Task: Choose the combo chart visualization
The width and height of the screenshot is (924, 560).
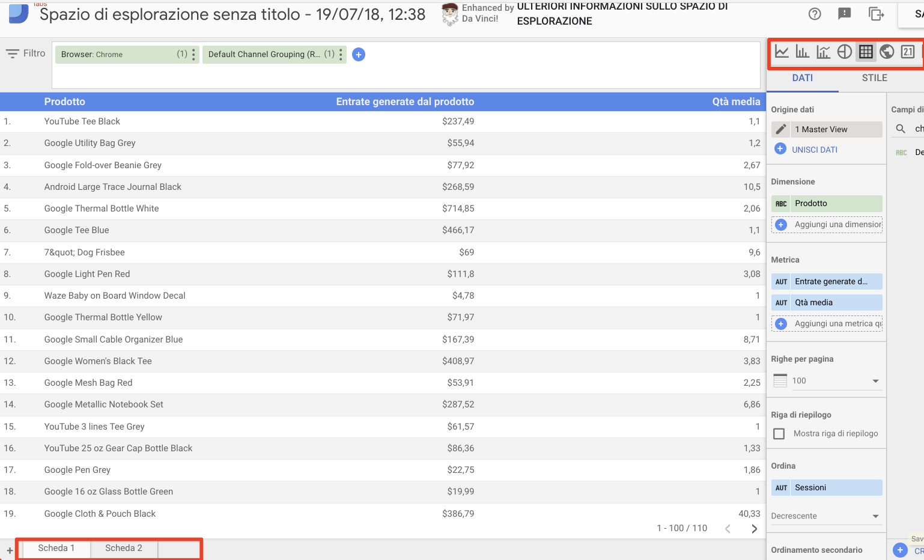Action: click(x=824, y=52)
